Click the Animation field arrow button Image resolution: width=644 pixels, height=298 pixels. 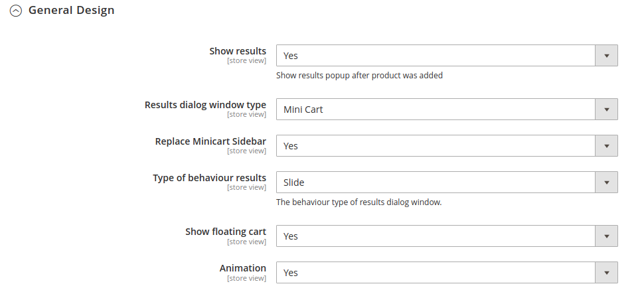pos(606,273)
